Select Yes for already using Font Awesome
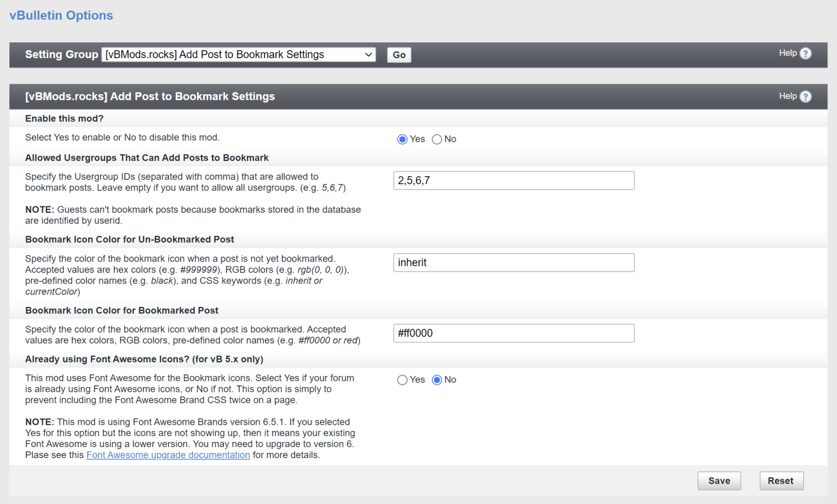Image resolution: width=837 pixels, height=504 pixels. [x=402, y=380]
